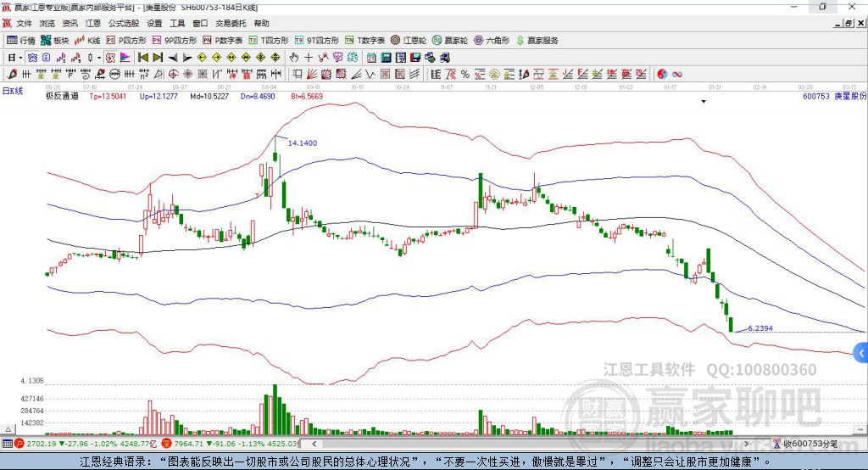Click the 6.2394 low price label
The image size is (868, 470).
tap(760, 328)
